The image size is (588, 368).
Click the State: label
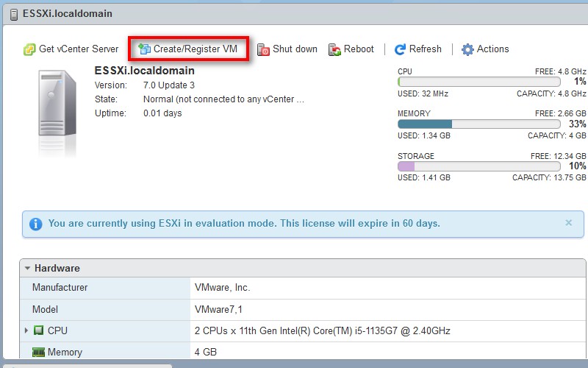[106, 99]
